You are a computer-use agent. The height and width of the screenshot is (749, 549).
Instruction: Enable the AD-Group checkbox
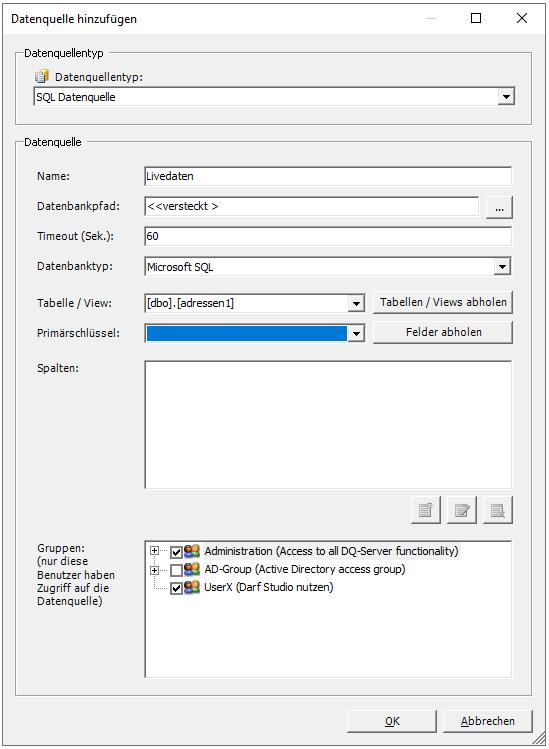176,570
